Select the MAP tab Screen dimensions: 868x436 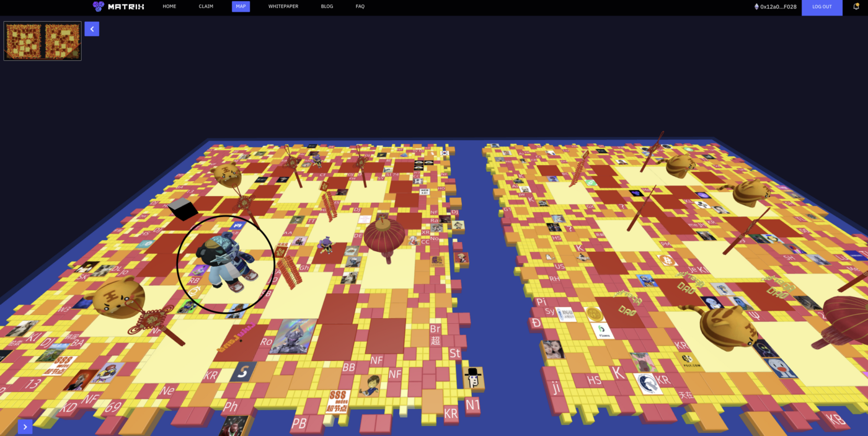pos(241,7)
